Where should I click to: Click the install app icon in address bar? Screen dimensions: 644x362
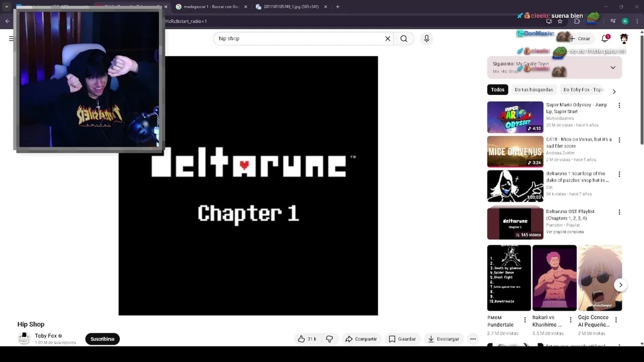click(x=549, y=21)
